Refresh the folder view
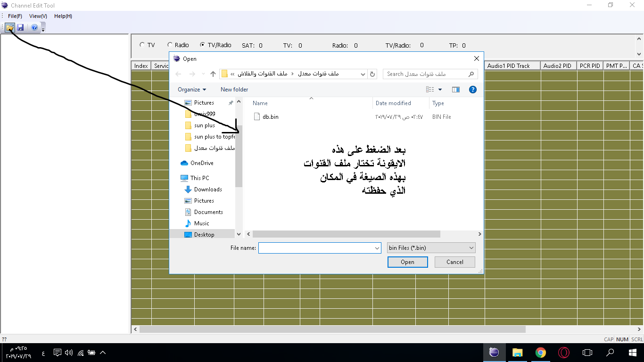644x362 pixels. point(372,74)
